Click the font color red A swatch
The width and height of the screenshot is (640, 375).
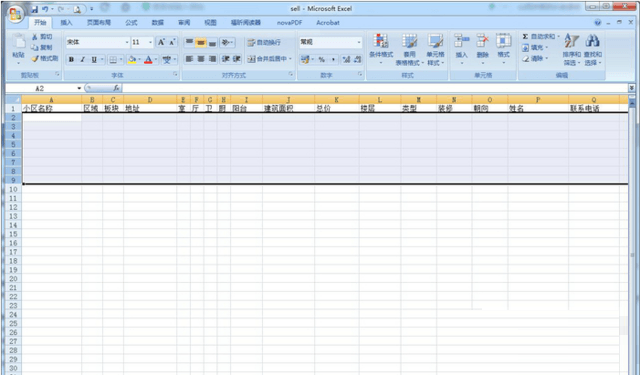coord(148,60)
